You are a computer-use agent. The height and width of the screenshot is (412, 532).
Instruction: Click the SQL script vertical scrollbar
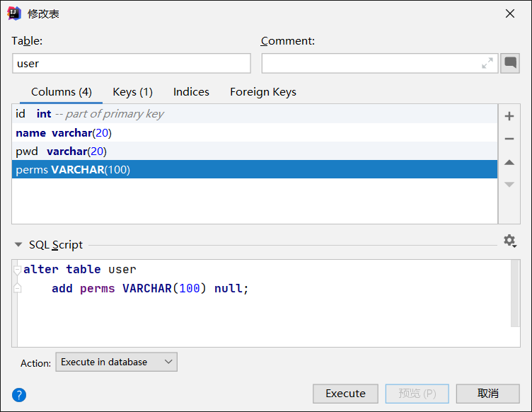click(x=515, y=294)
